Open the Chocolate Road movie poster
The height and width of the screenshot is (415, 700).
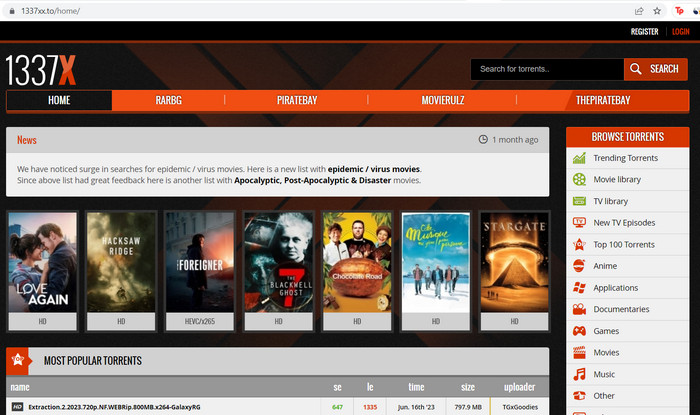click(x=357, y=262)
